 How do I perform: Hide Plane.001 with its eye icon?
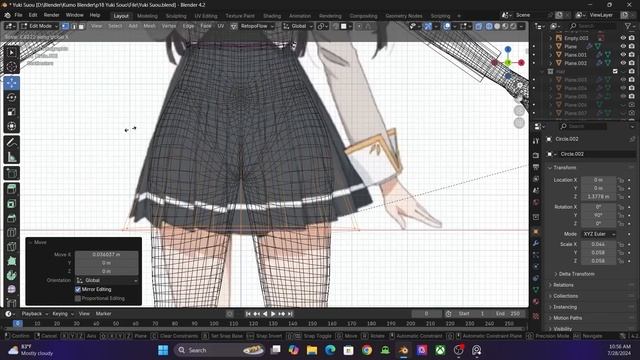[623, 55]
